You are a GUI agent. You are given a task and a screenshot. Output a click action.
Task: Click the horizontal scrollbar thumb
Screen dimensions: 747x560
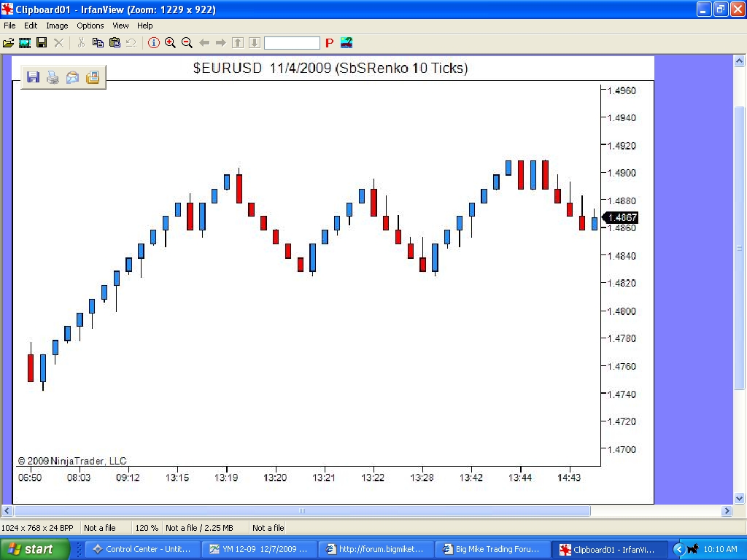pyautogui.click(x=302, y=511)
